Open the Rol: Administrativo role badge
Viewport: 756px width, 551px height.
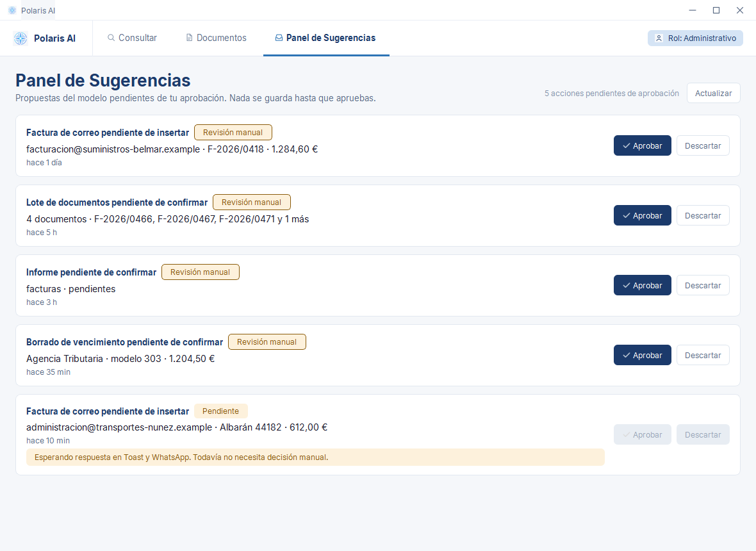click(695, 38)
